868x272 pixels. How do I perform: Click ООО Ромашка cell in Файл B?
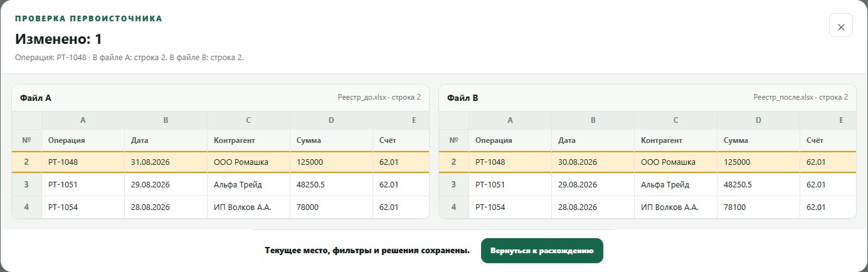tap(676, 162)
